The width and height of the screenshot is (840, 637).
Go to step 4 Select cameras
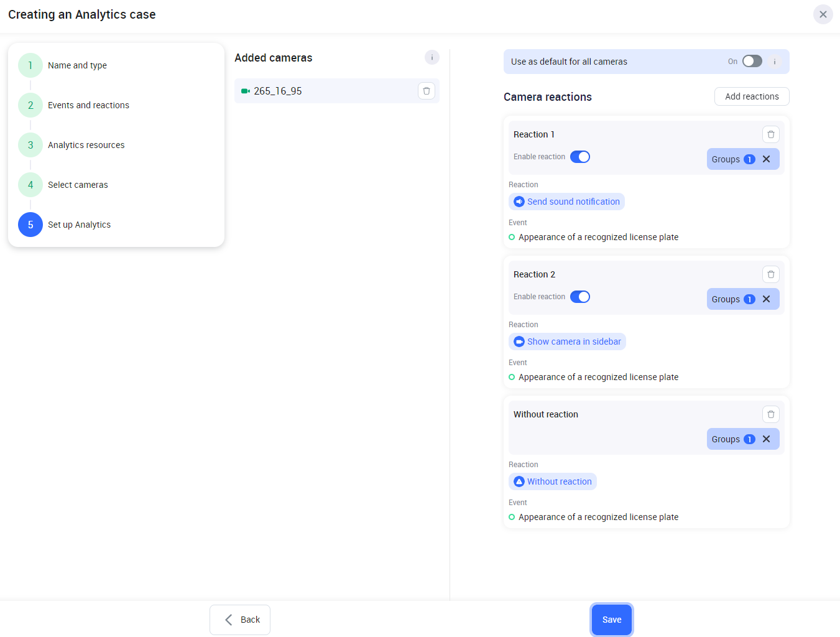(x=78, y=185)
